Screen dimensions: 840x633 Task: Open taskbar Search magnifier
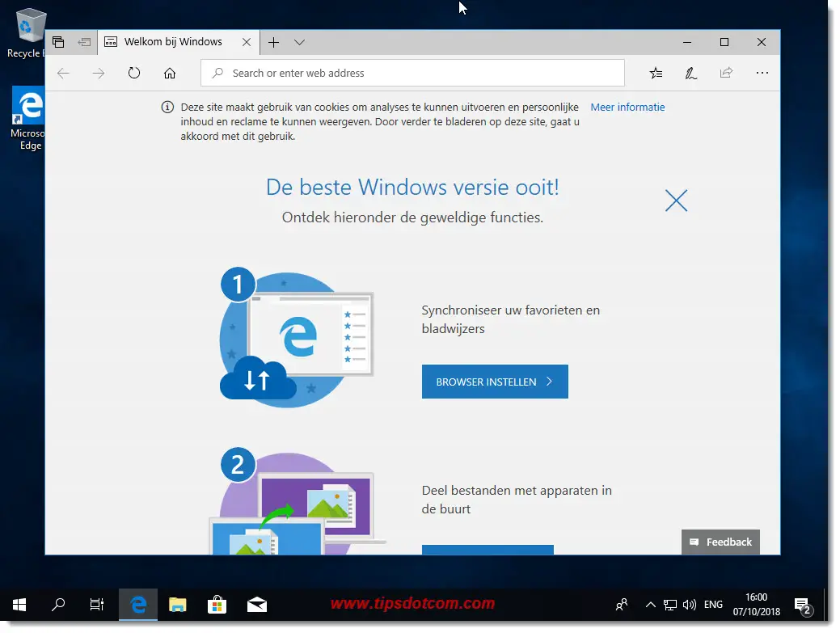click(58, 606)
